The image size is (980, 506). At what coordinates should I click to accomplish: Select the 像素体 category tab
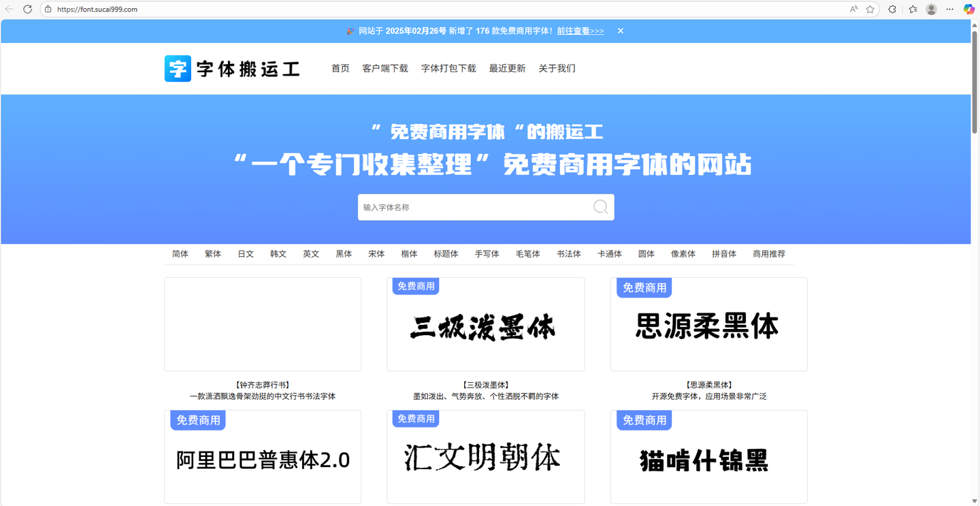[683, 254]
